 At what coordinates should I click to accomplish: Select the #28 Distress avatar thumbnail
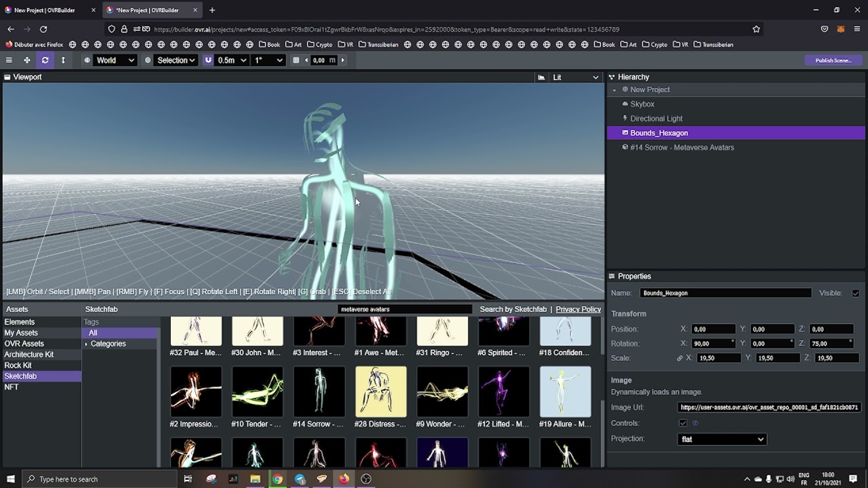[381, 392]
